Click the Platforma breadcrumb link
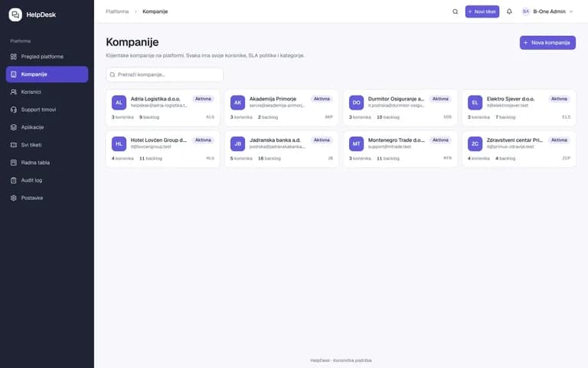This screenshot has height=368, width=588. point(117,11)
